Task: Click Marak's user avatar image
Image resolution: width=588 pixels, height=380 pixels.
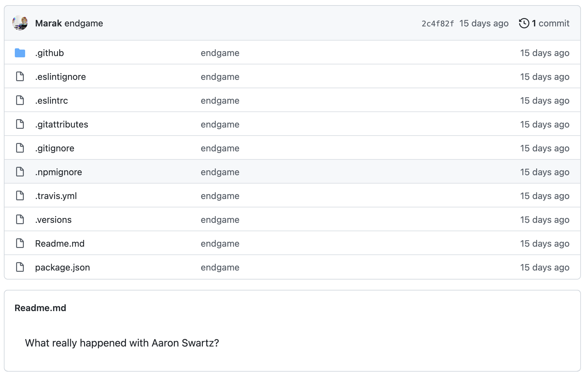Action: coord(20,23)
